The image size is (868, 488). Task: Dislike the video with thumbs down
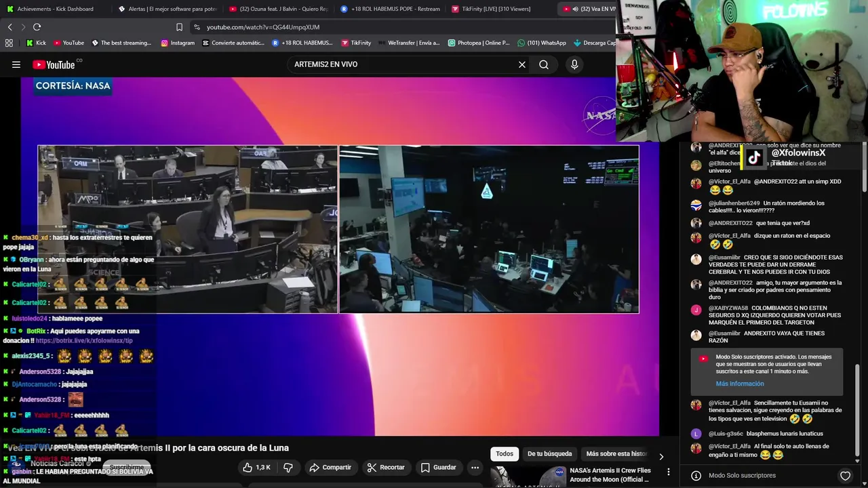point(288,468)
